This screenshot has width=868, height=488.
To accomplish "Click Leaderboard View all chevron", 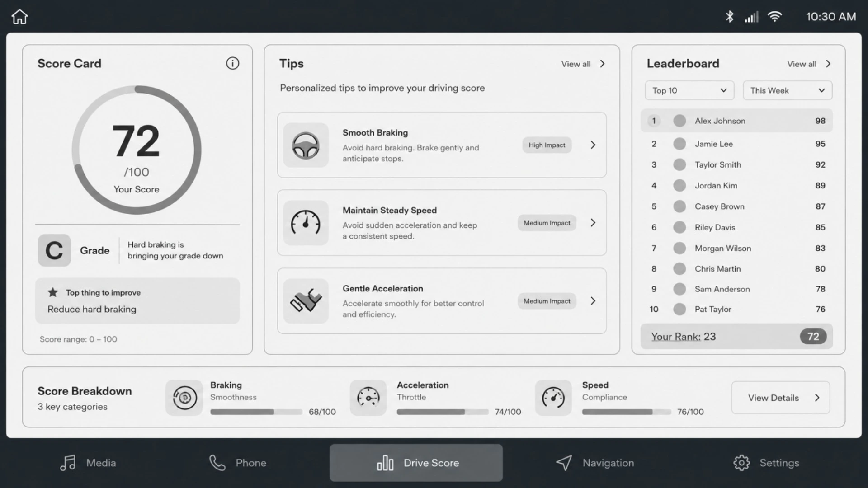I will tap(828, 64).
